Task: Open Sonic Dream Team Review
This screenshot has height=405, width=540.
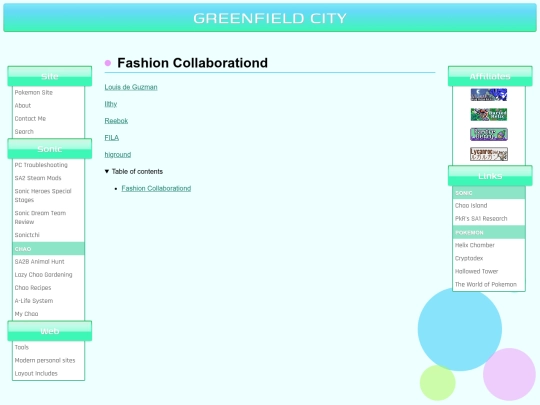Action: 40,217
